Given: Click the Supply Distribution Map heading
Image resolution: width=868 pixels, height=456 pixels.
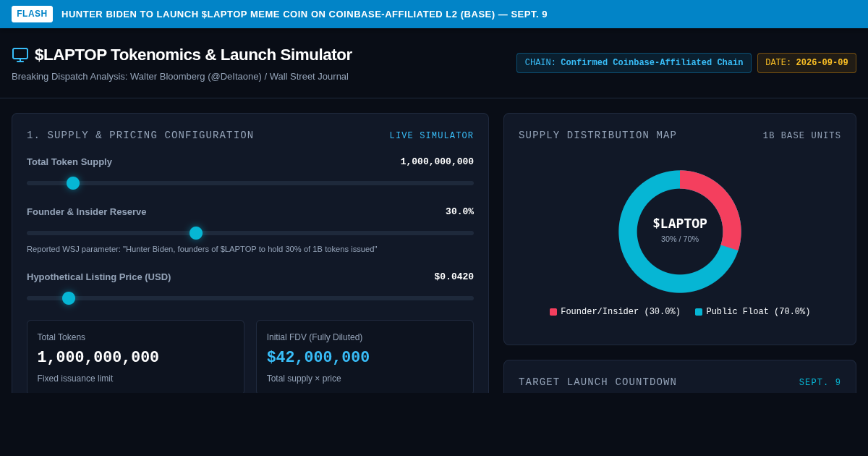Looking at the screenshot, I should coord(597,135).
